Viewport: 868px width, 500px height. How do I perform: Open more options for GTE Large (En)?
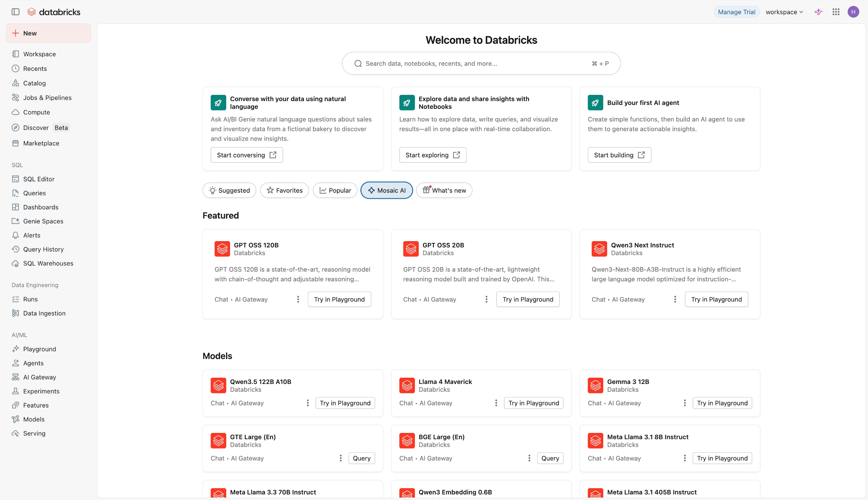click(341, 458)
